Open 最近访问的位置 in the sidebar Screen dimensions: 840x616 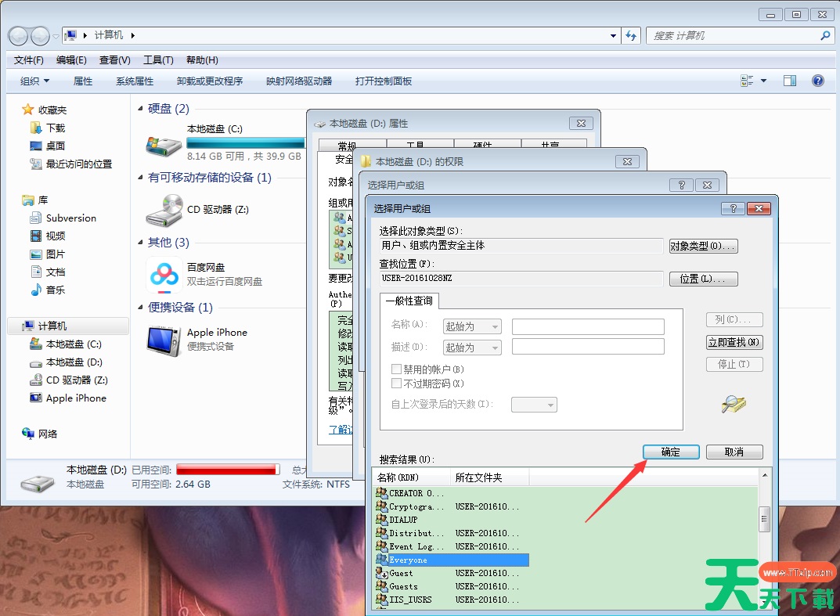point(71,164)
